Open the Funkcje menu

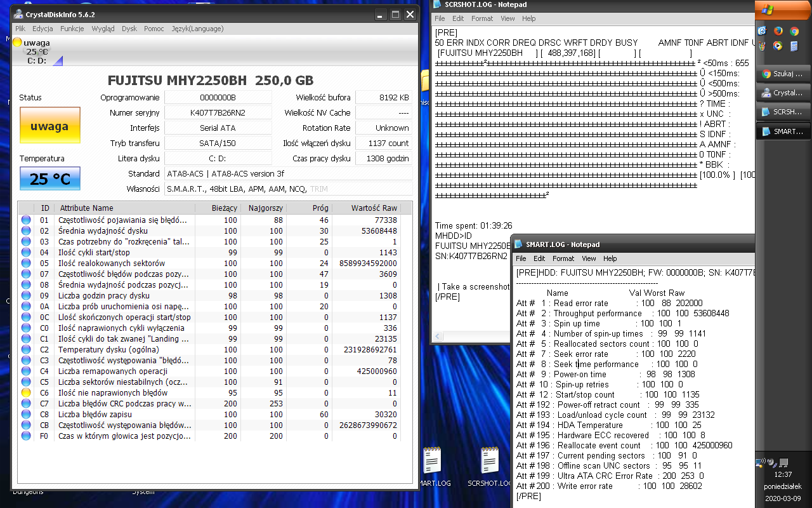pyautogui.click(x=72, y=29)
